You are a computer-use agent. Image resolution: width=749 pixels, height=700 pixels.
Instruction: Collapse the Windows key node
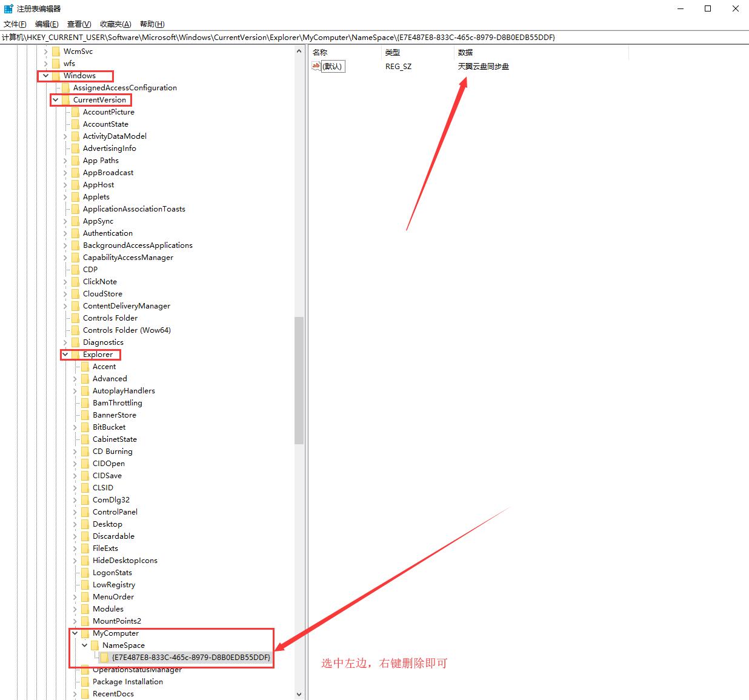(45, 76)
